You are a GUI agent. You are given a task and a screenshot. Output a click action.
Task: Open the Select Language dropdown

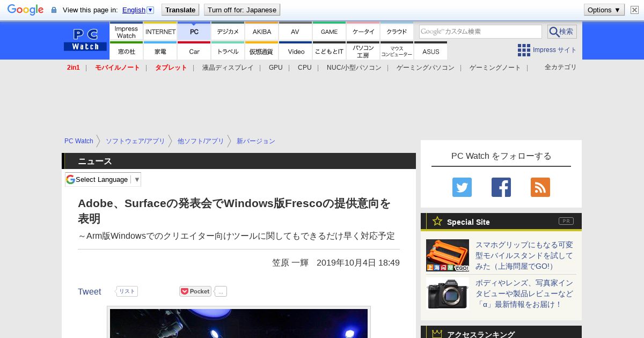click(x=103, y=179)
